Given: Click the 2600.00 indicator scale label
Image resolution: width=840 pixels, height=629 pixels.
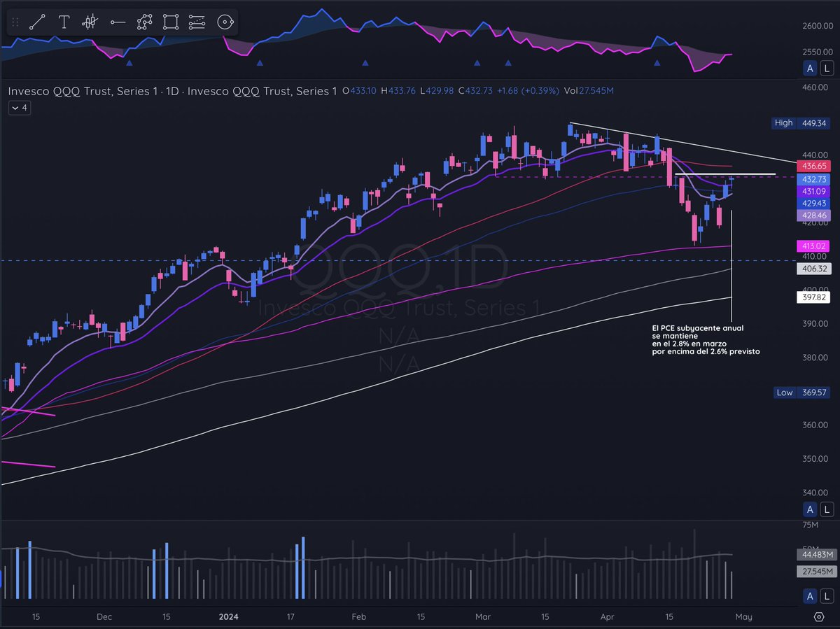Looking at the screenshot, I should (x=816, y=26).
